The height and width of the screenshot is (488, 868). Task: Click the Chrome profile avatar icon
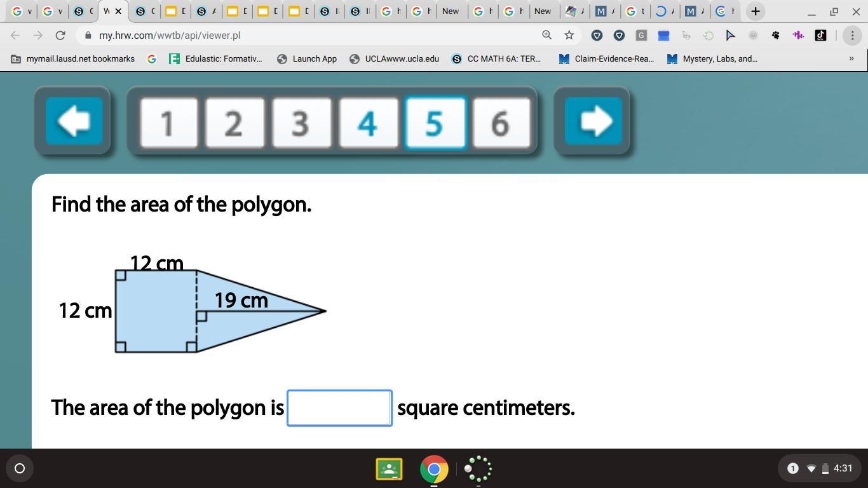(754, 35)
